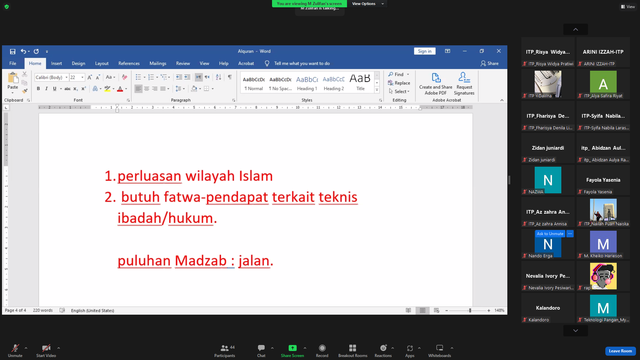Expand the Paste options arrow

click(13, 93)
